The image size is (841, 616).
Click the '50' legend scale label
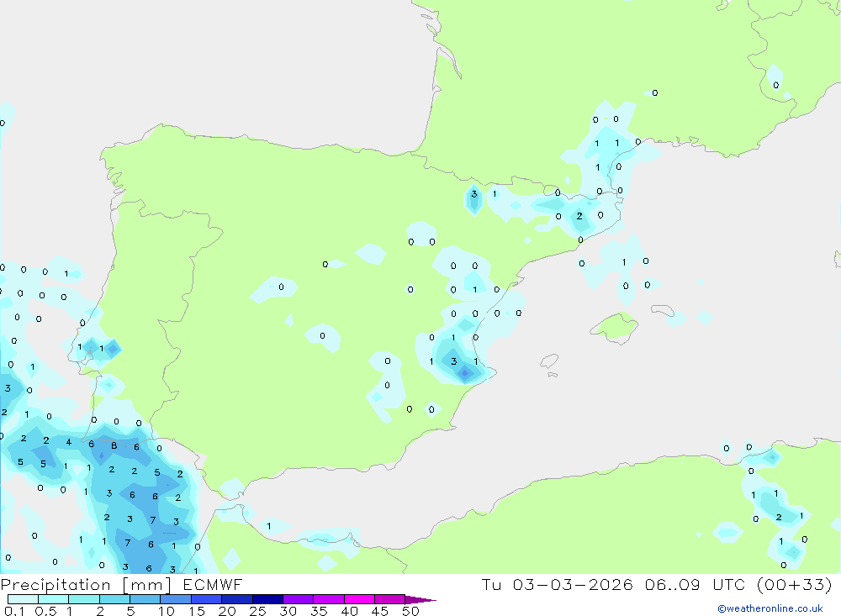410,611
